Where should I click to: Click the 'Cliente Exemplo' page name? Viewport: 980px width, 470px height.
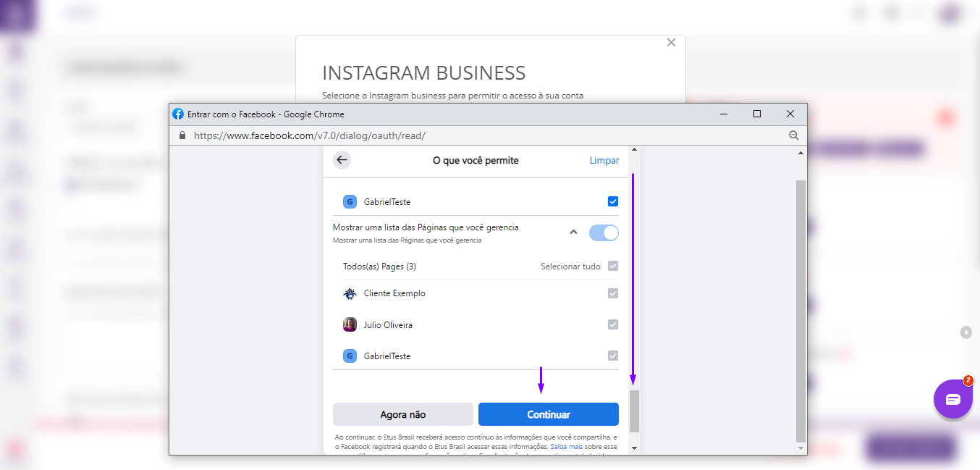pyautogui.click(x=394, y=293)
